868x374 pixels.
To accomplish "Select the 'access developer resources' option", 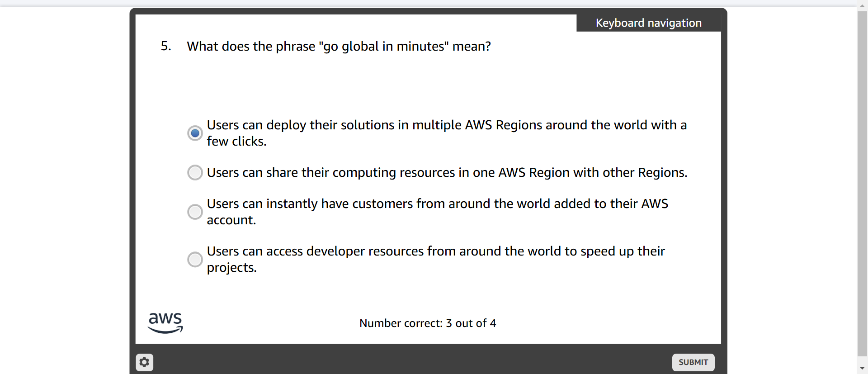I will point(195,259).
